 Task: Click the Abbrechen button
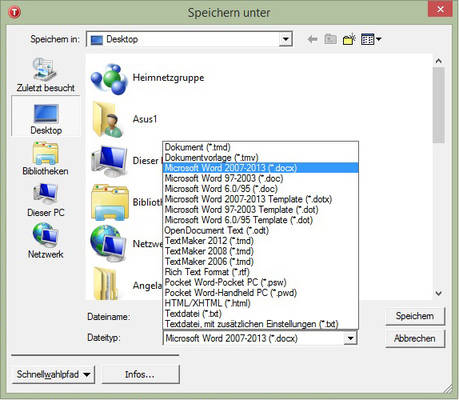415,338
